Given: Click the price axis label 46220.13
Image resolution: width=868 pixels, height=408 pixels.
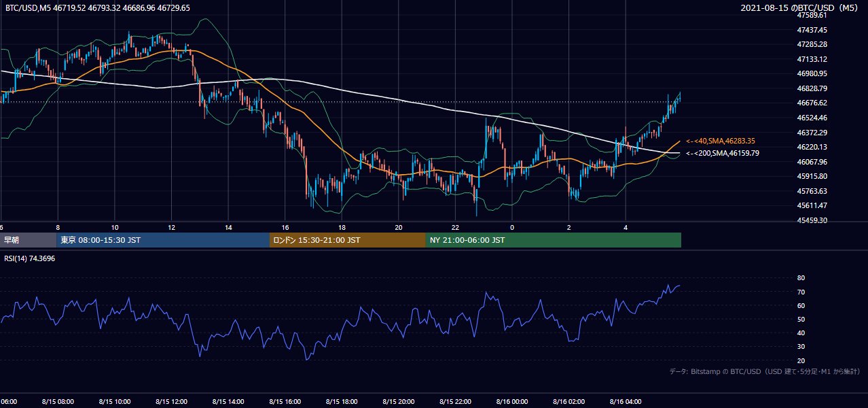Looking at the screenshot, I should pos(812,147).
